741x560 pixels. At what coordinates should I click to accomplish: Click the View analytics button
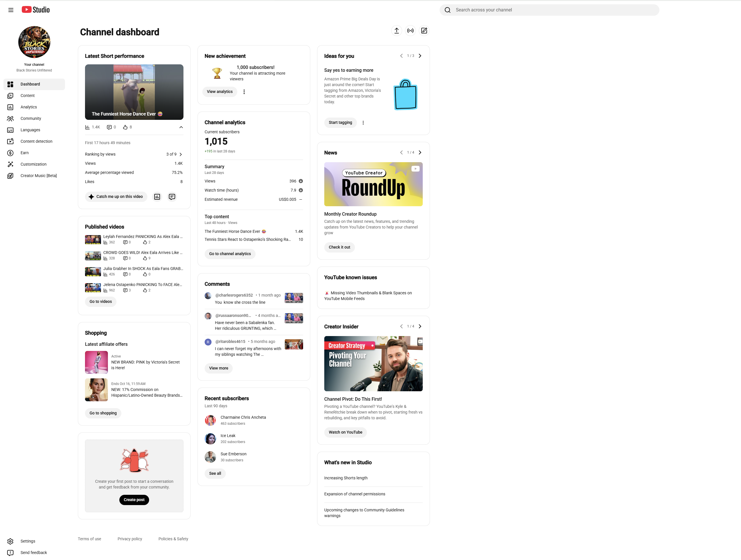(220, 92)
